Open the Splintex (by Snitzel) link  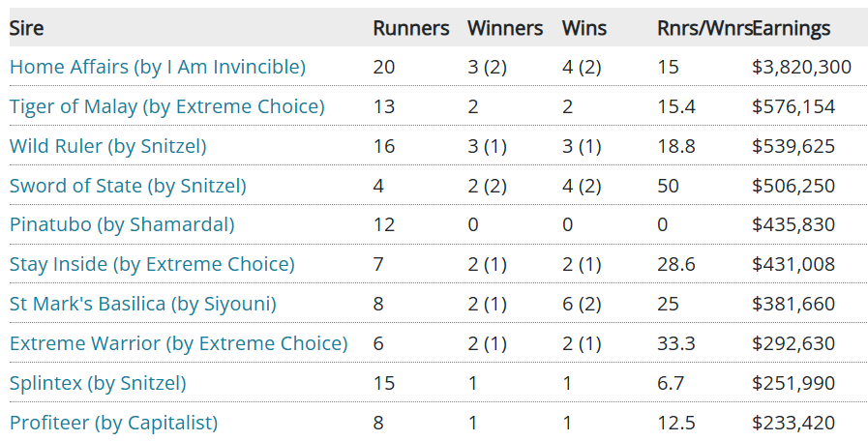coord(98,383)
